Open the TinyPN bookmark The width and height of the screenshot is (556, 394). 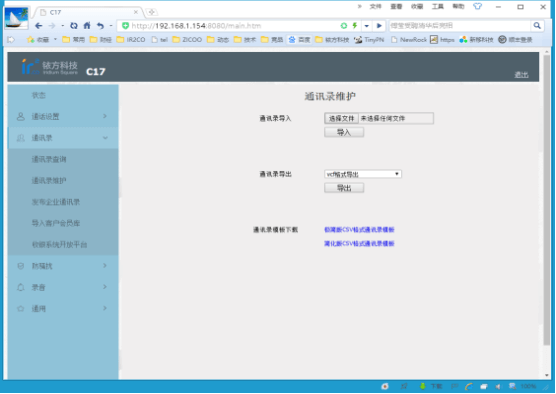tap(369, 40)
